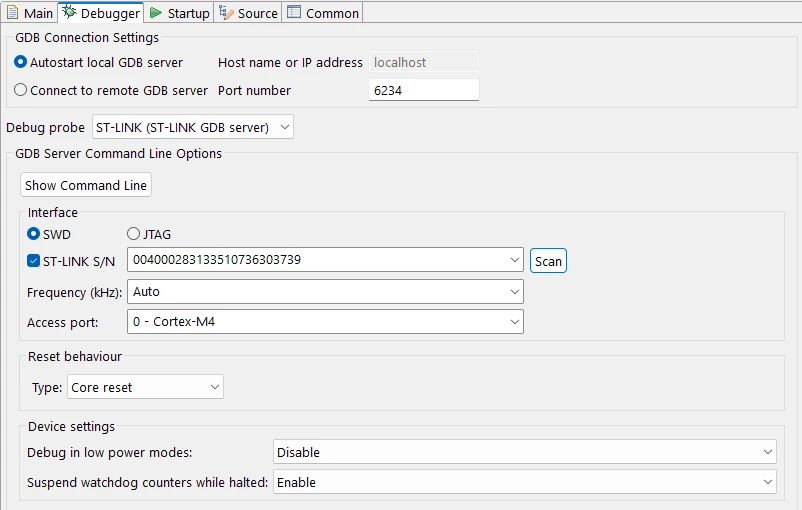
Task: Click the Debugger bug icon
Action: [69, 12]
